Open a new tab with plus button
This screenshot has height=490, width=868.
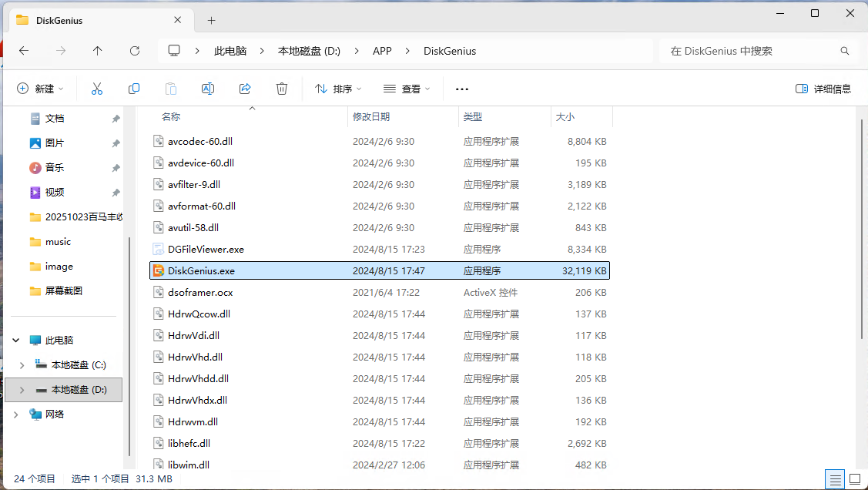click(211, 20)
